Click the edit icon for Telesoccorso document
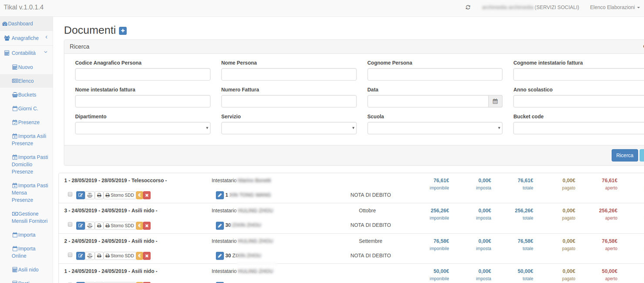Viewport: 644px width, 283px height. 80,195
